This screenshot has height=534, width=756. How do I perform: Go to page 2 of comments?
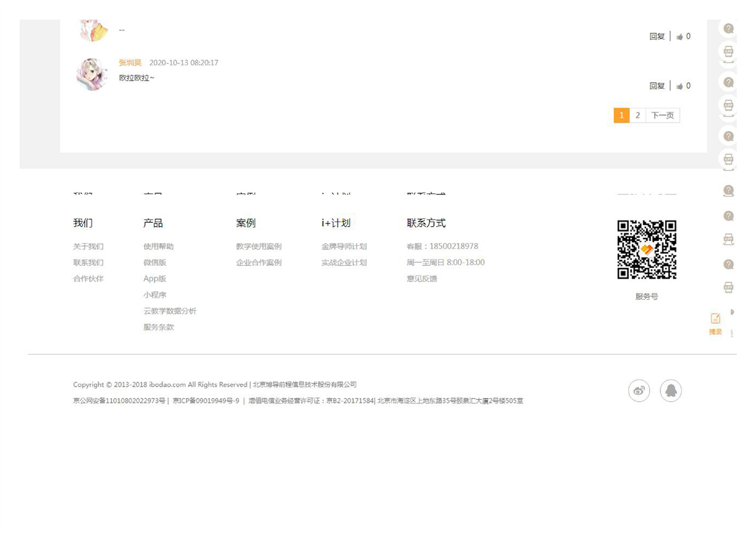[637, 115]
